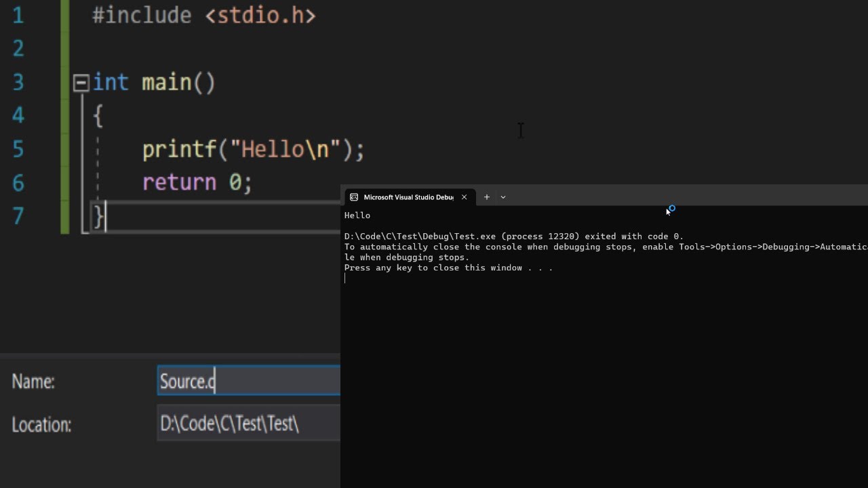Click line number 5 in gutter
The image size is (868, 488).
18,149
